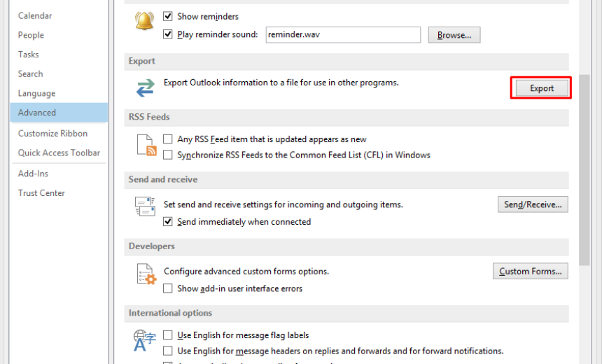Click the RSS Feeds document icon
This screenshot has height=364, width=602.
[x=146, y=145]
